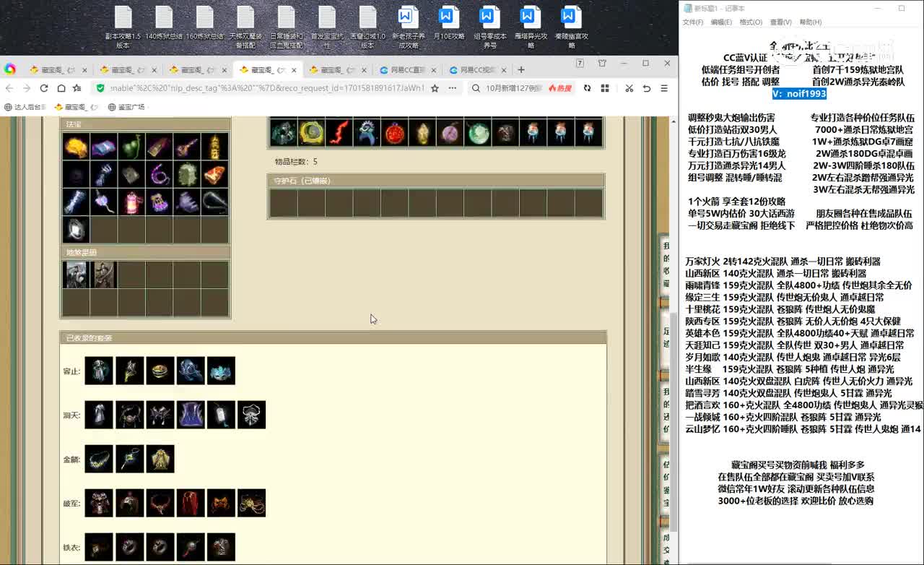Open the second portrait card under 地煞星册
Screen dimensions: 924x565
pos(104,275)
